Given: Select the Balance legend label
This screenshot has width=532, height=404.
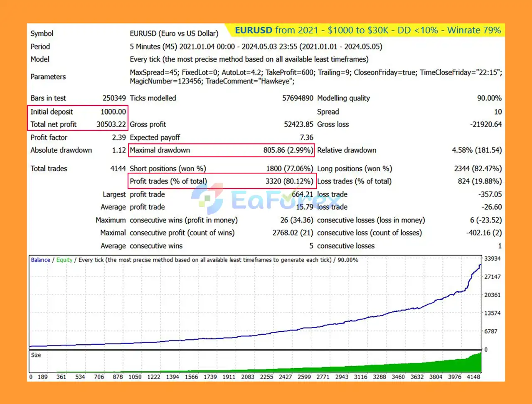Looking at the screenshot, I should pos(40,260).
